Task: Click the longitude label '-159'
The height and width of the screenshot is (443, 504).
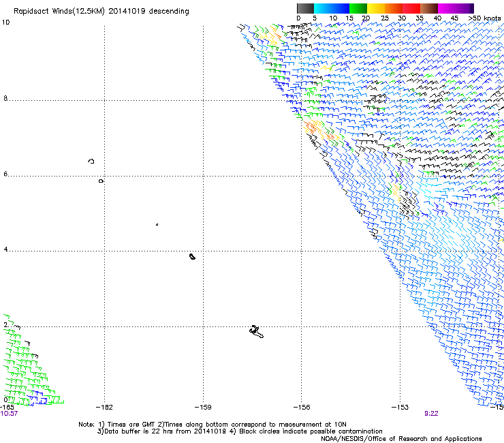Action: coord(203,408)
